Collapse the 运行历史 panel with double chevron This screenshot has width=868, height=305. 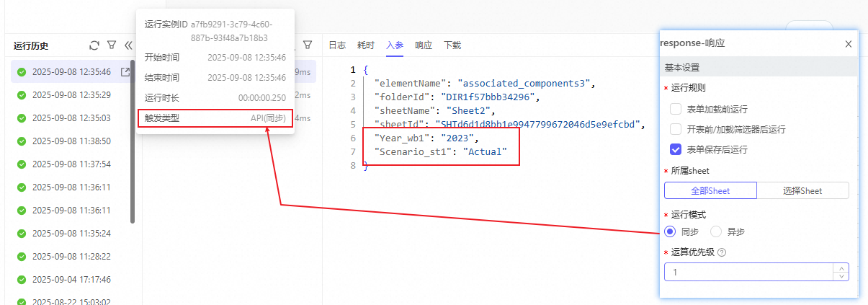pyautogui.click(x=128, y=45)
